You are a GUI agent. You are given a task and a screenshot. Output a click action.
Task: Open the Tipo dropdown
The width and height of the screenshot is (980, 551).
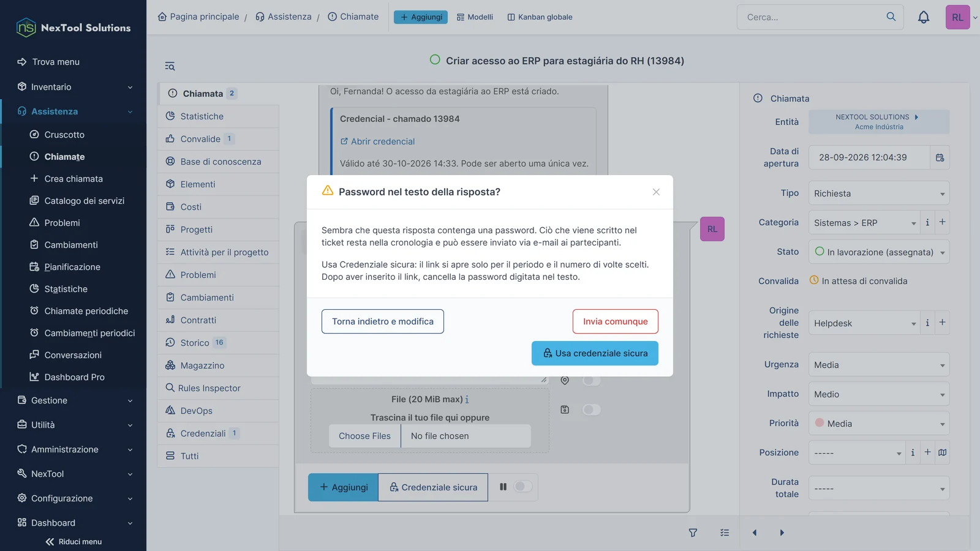[x=879, y=193]
